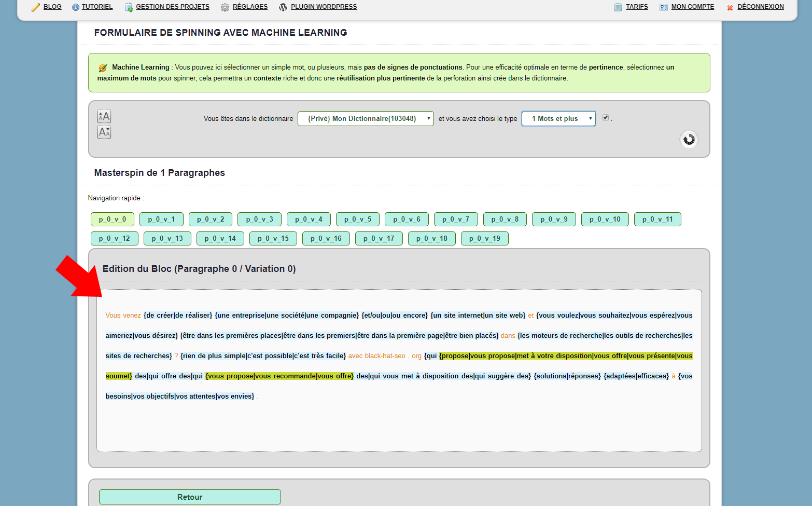This screenshot has height=506, width=812.
Task: Click the orange word 'dans'
Action: click(x=508, y=336)
